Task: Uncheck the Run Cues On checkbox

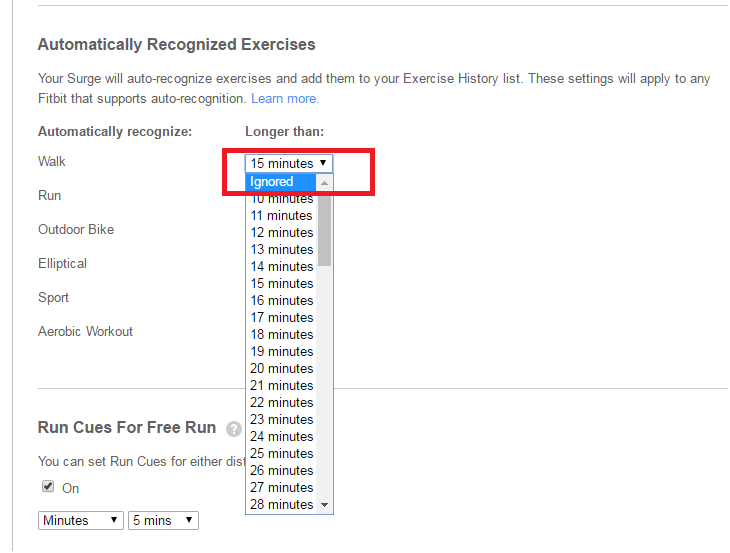Action: tap(48, 487)
